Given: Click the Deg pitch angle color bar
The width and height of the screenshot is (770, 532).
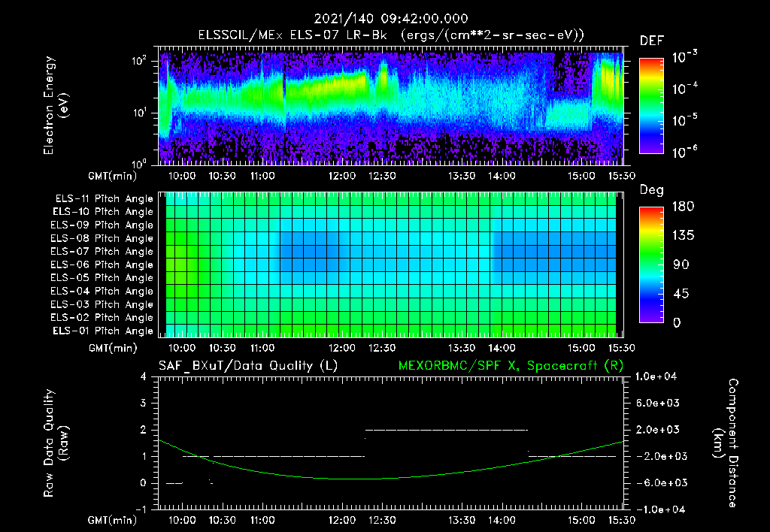Looking at the screenshot, I should tap(651, 265).
